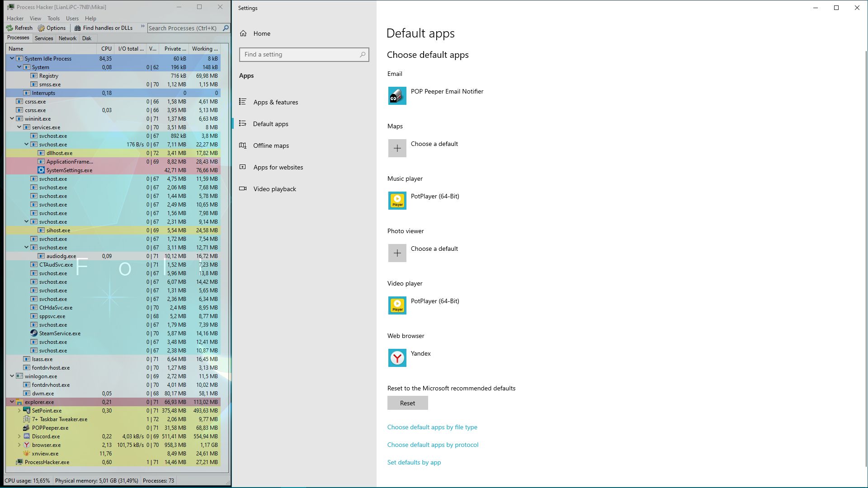Image resolution: width=868 pixels, height=488 pixels.
Task: Show hidden toolbar items via chevron
Action: click(143, 27)
